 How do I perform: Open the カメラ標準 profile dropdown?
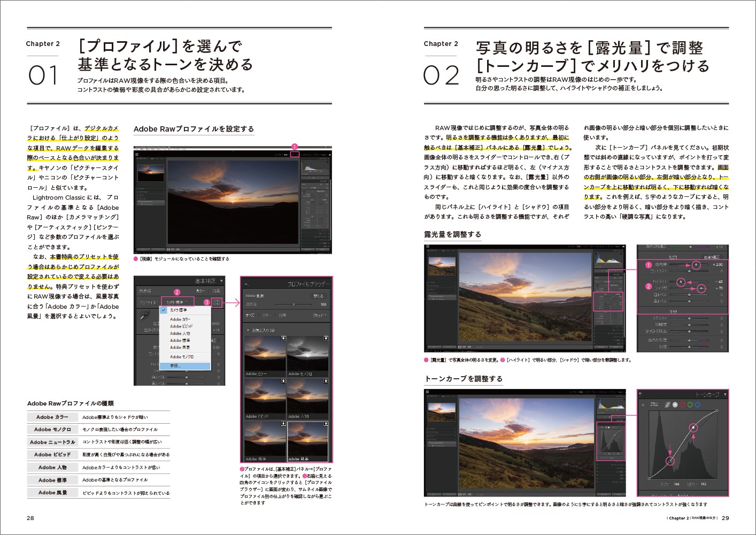click(x=177, y=302)
